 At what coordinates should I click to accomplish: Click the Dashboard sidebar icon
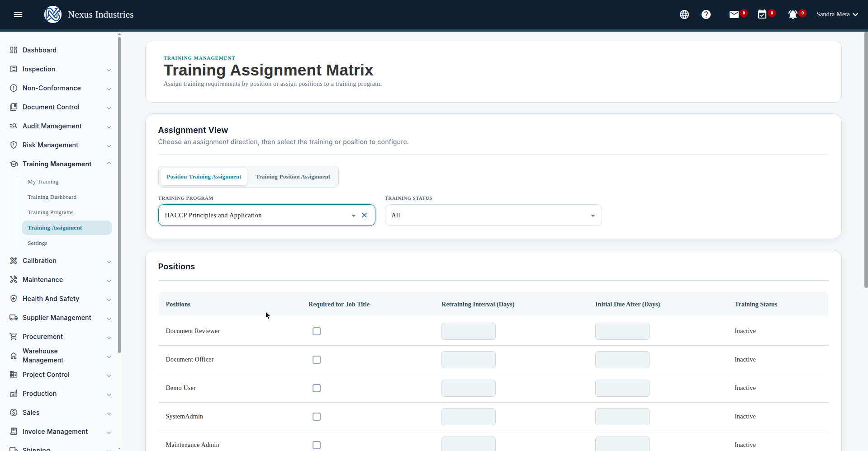pos(14,50)
